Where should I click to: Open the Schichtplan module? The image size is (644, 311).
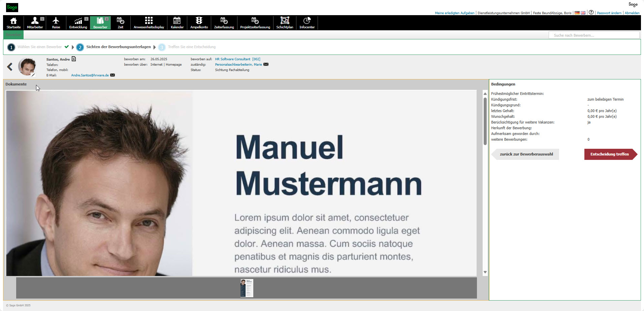tap(285, 23)
